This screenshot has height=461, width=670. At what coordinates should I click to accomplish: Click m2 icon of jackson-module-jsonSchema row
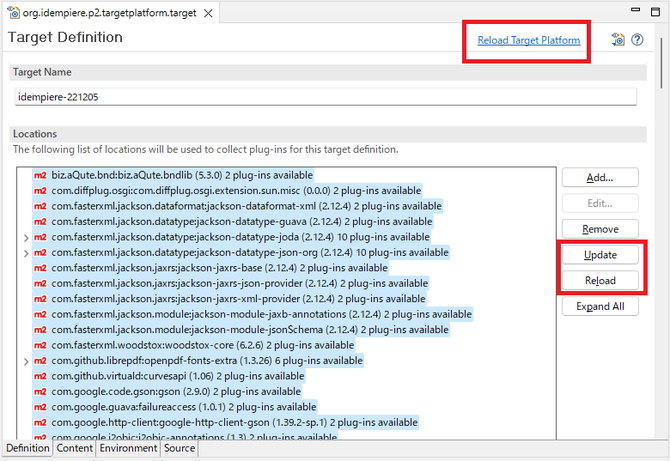(40, 329)
